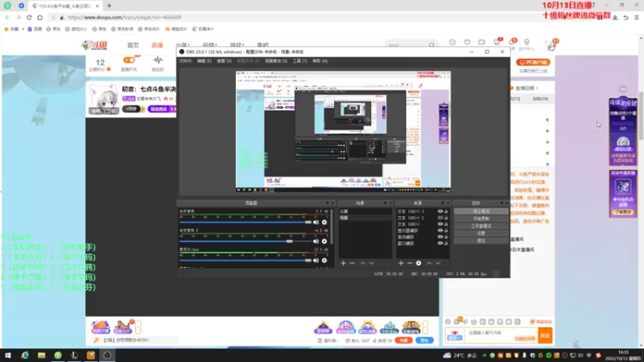Click the PC客户端 download button on Douyu
Viewport: 644px width, 362px height.
(x=533, y=63)
